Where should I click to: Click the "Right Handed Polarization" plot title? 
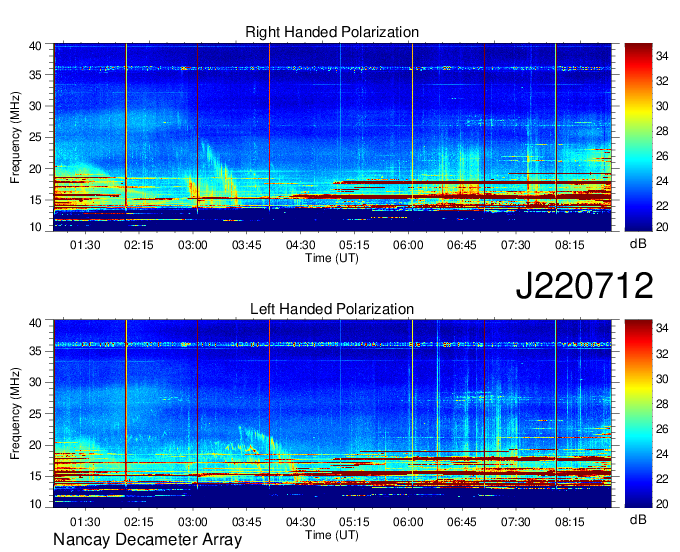click(332, 32)
